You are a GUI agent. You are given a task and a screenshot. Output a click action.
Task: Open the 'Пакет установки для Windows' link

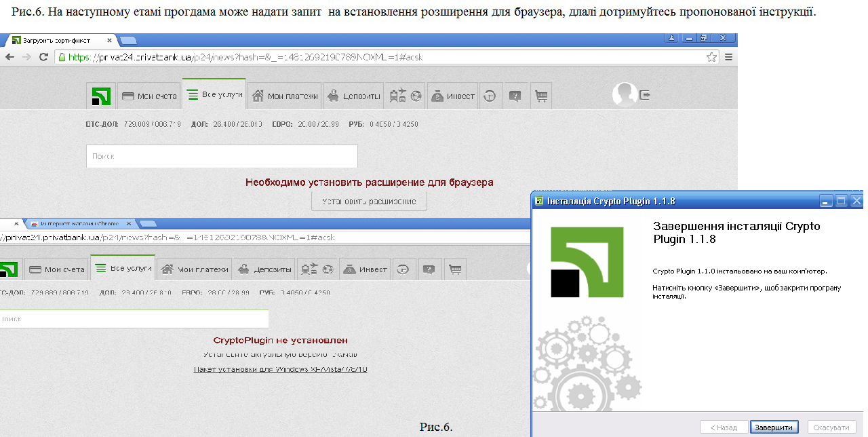tap(280, 369)
